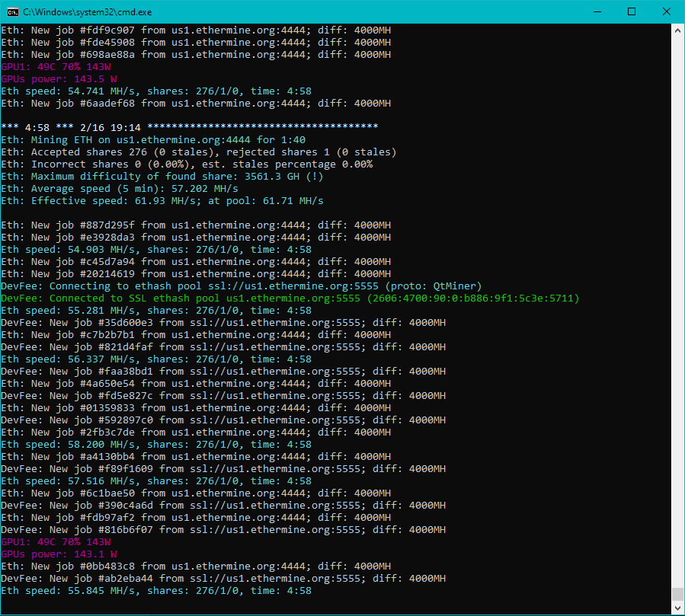685x616 pixels.
Task: Click 'Maximum difficulty of found share: 3561.3 GH' line
Action: pyautogui.click(x=162, y=177)
